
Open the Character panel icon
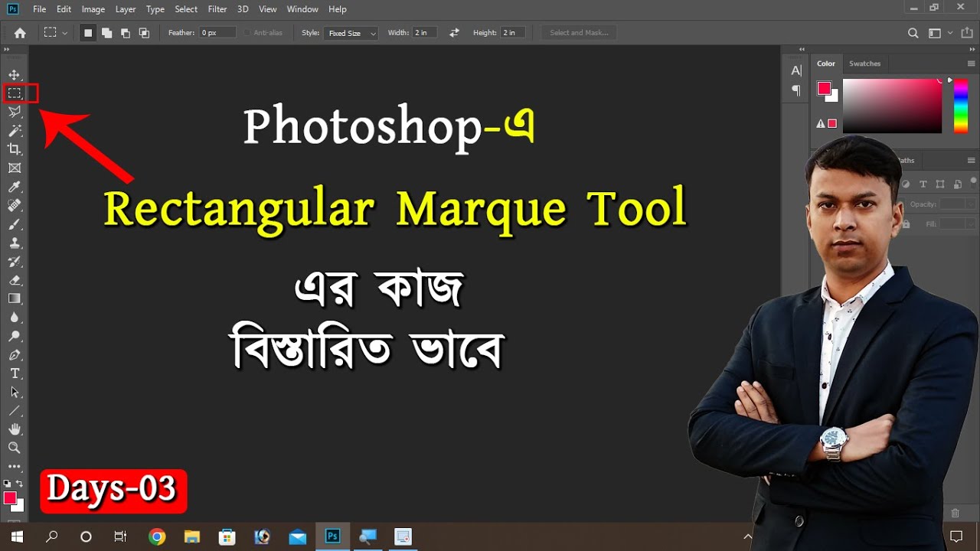pos(796,70)
